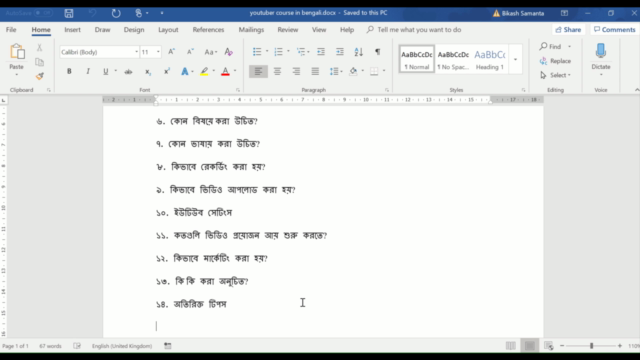Select the Format Painter brush

click(39, 76)
